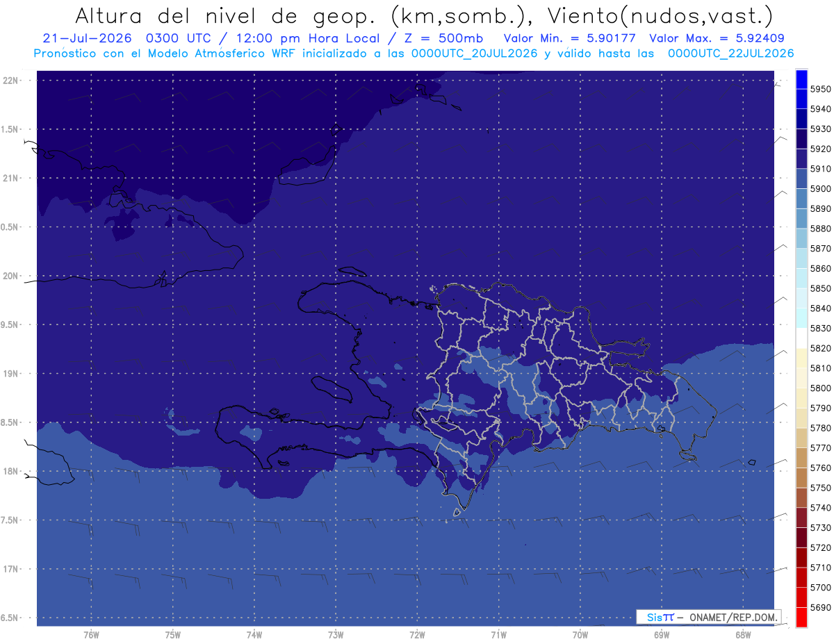The width and height of the screenshot is (834, 644).
Task: Click the brightest blue swatch above 5950
Action: 801,79
